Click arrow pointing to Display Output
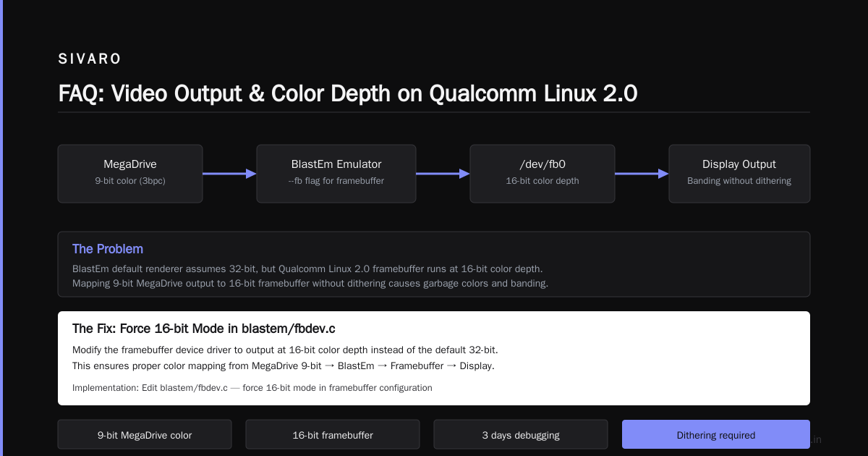 (x=642, y=174)
